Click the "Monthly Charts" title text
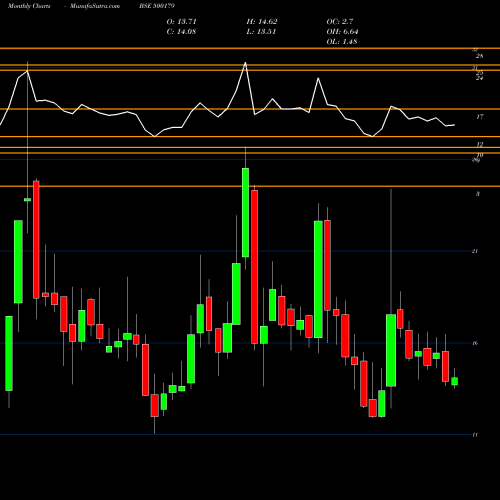Screen dimensions: 500x500 29,6
